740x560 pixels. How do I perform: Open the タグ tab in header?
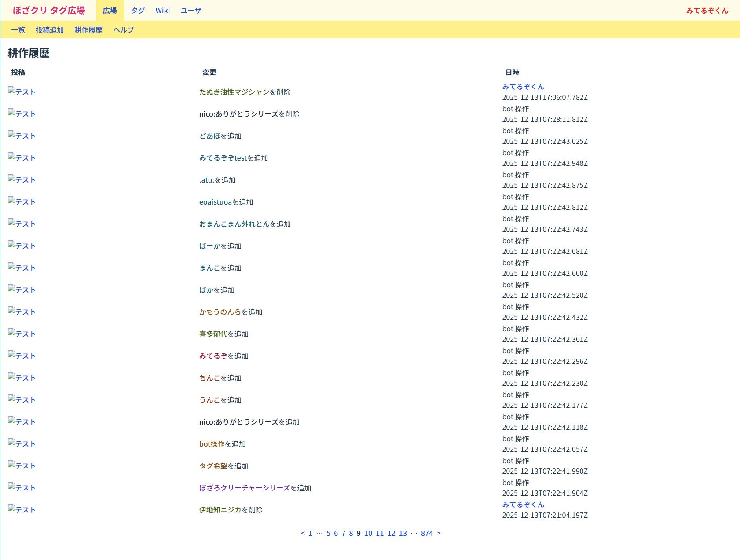pos(138,11)
